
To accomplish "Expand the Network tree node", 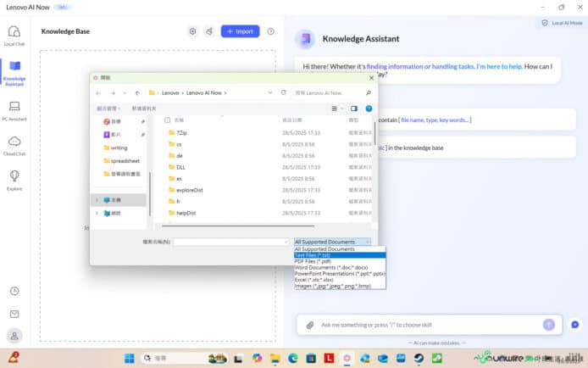I will tap(97, 213).
